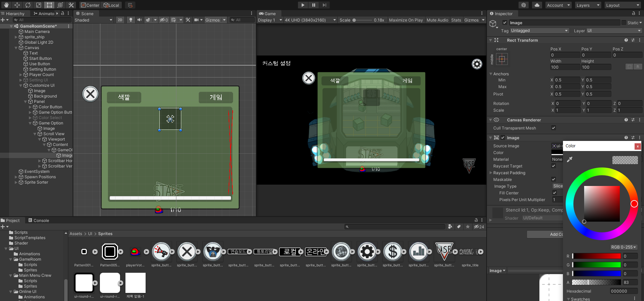
Task: Click Maximize On Play button
Action: tap(406, 20)
